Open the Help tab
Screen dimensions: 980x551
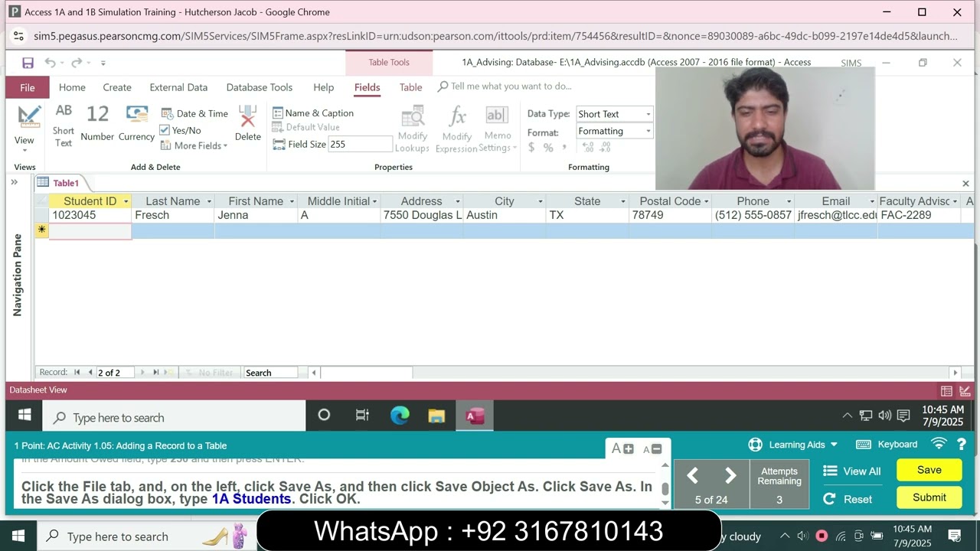click(324, 87)
